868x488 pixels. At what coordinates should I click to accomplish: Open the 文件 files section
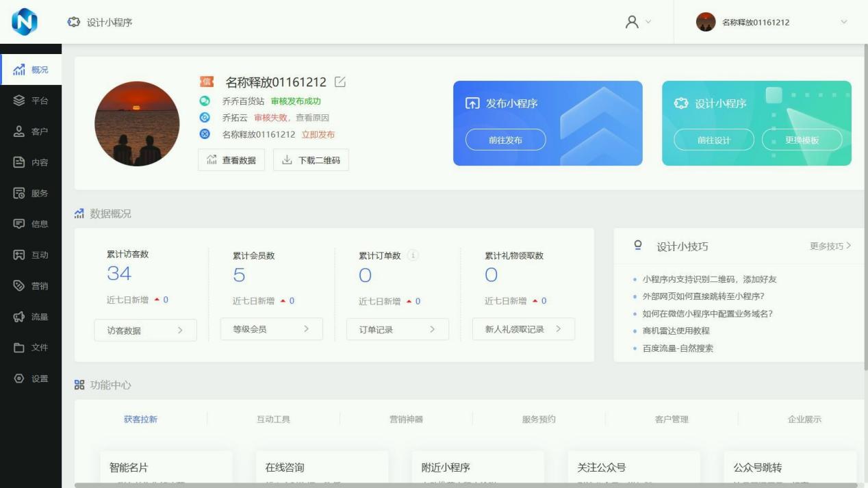point(30,348)
